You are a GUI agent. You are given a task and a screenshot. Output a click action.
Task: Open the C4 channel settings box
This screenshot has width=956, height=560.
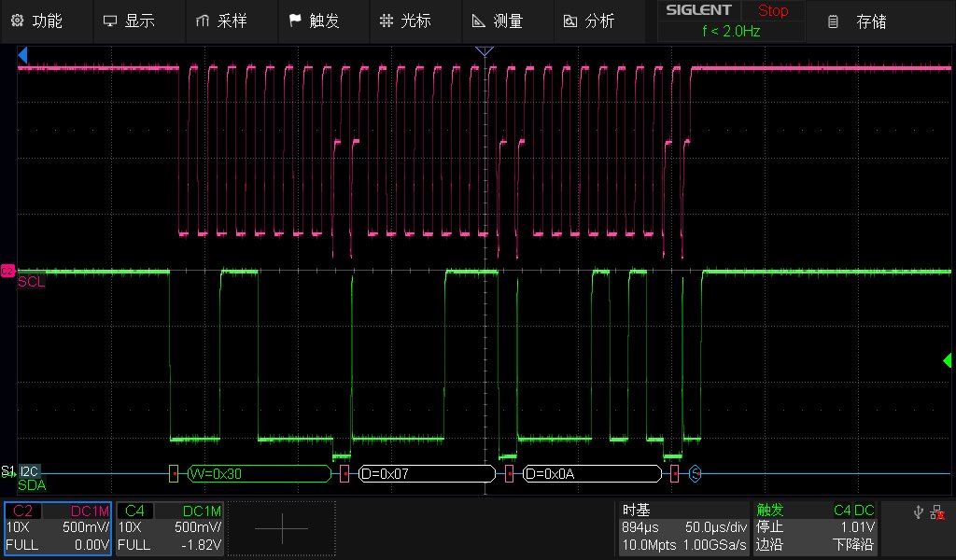(170, 527)
